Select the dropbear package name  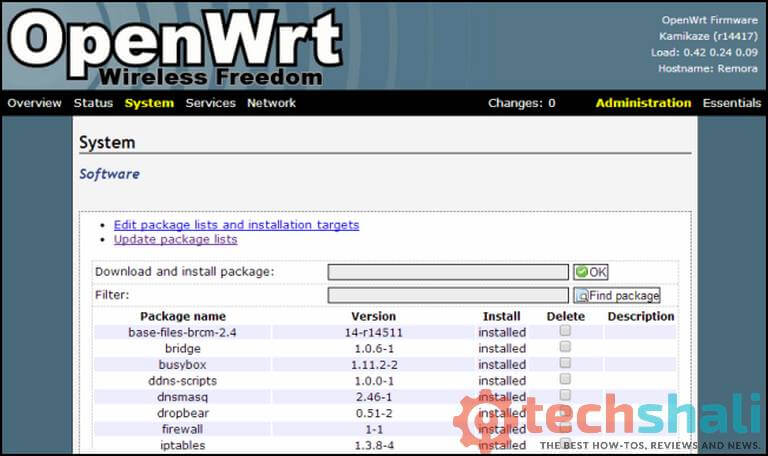[x=183, y=413]
